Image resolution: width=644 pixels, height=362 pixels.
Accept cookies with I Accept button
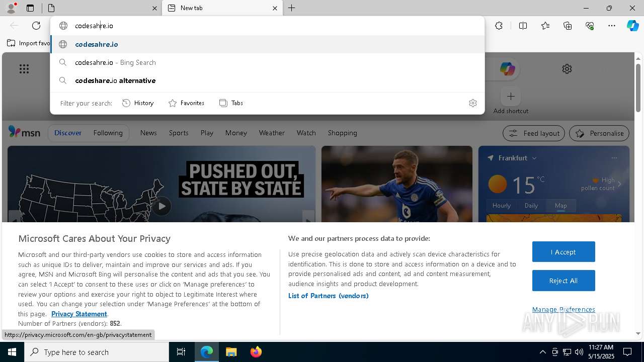[x=563, y=252]
